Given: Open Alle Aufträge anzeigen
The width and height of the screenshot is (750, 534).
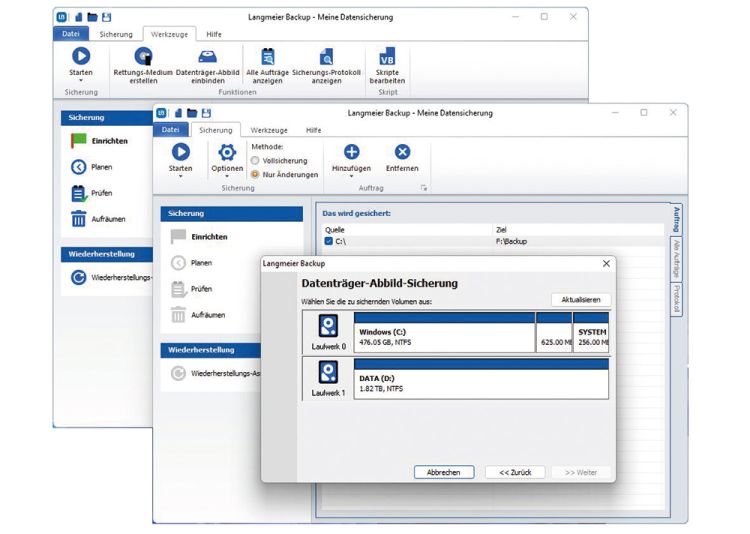Looking at the screenshot, I should tap(267, 66).
